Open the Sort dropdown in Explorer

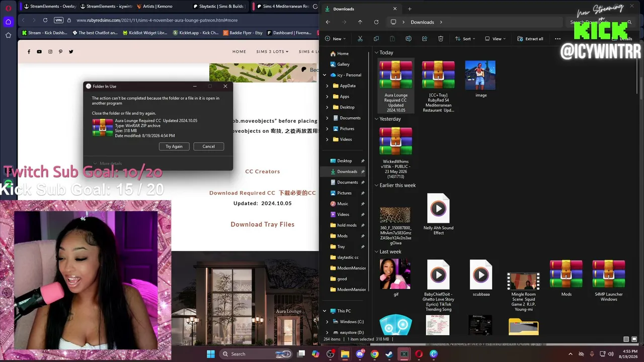pos(466,39)
